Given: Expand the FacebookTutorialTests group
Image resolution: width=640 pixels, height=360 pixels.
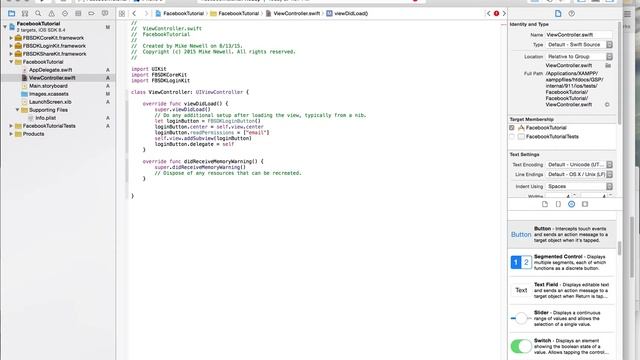Looking at the screenshot, I should click(11, 126).
